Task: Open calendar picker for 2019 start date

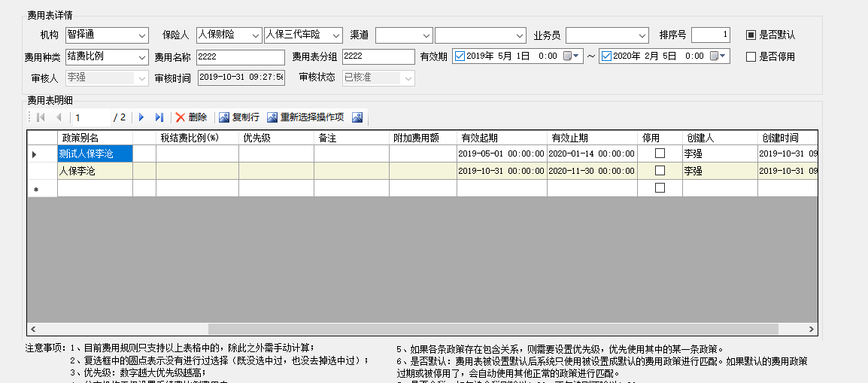Action: 571,56
